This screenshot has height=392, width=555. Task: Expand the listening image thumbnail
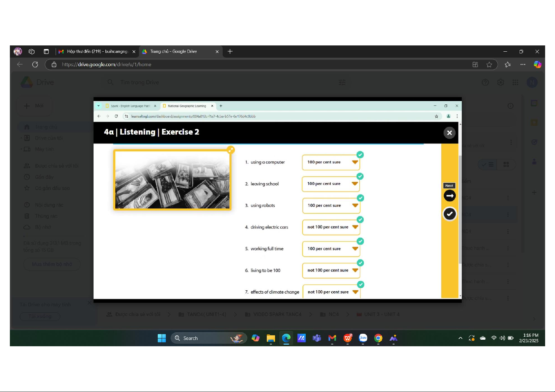click(x=231, y=150)
